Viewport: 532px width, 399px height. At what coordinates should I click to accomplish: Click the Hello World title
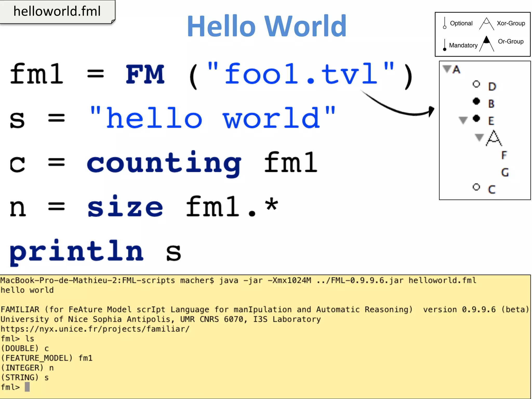tap(267, 26)
